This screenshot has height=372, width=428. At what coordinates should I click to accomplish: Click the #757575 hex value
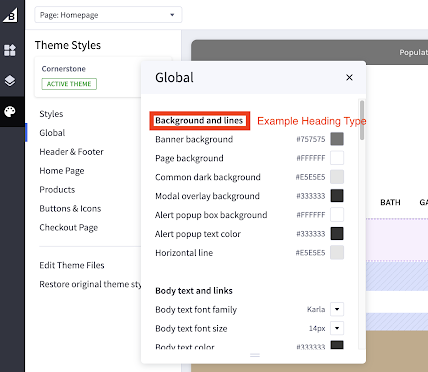pyautogui.click(x=311, y=139)
